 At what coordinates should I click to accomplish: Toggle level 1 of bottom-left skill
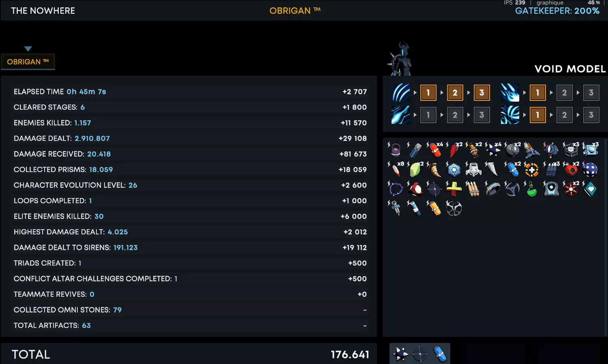click(428, 115)
